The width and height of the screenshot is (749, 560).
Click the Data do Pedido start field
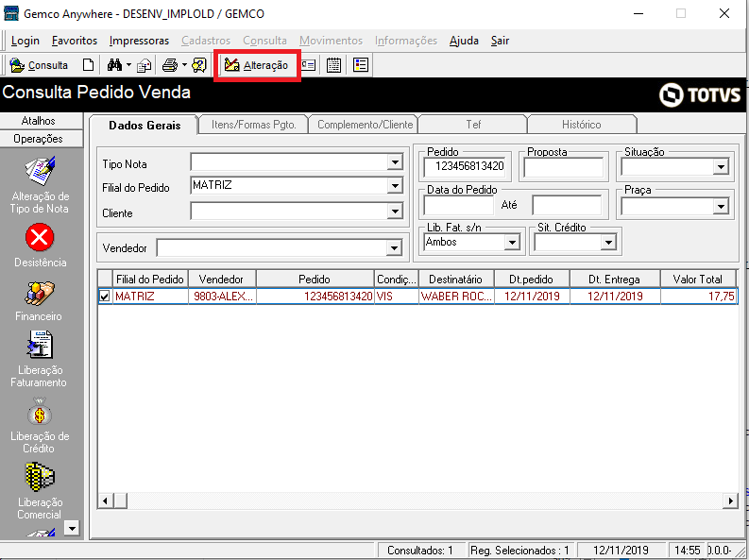pyautogui.click(x=459, y=205)
